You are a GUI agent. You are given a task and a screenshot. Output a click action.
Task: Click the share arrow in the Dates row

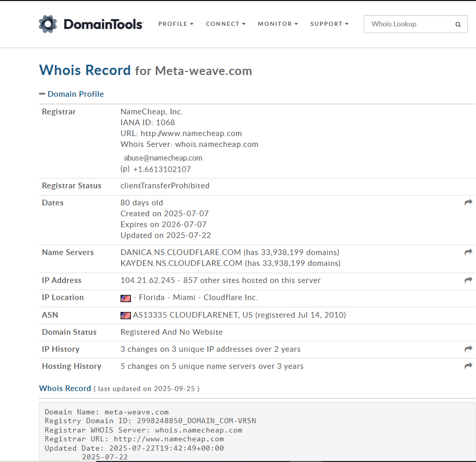pos(468,202)
